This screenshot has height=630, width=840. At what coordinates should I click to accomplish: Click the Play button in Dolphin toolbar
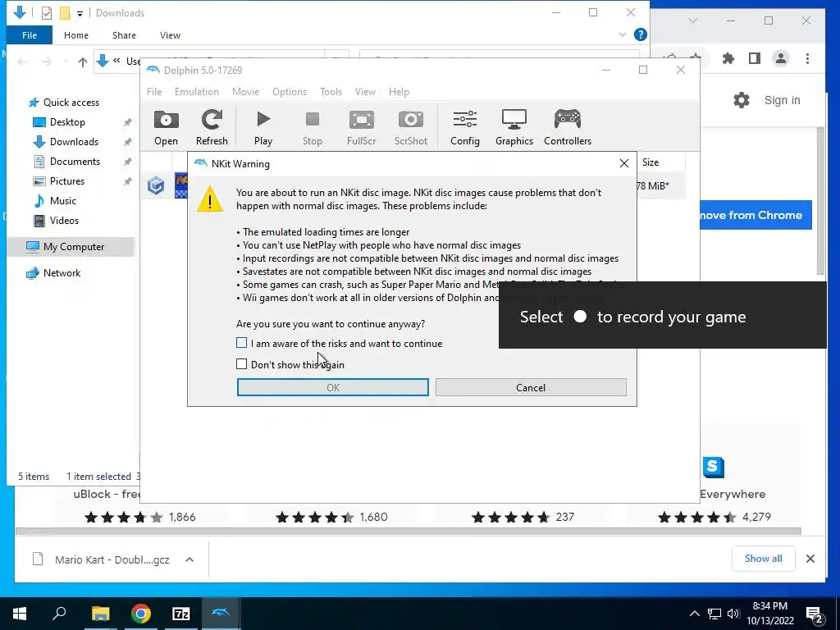[x=263, y=127]
